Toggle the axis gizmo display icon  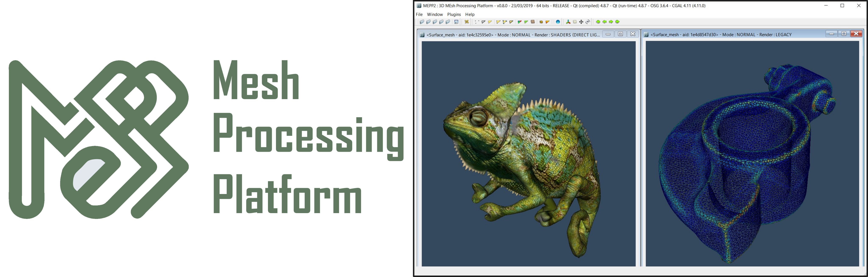point(568,22)
